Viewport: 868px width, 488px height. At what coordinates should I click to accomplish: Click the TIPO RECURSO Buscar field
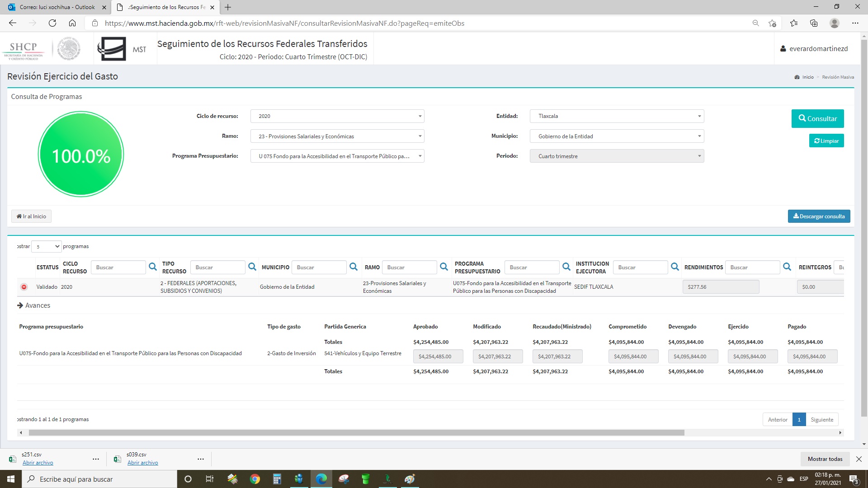pos(217,267)
